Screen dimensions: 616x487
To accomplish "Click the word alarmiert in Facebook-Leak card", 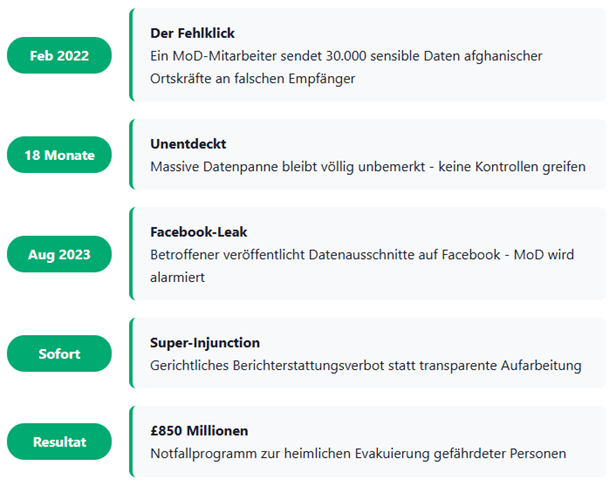I will coord(177,277).
